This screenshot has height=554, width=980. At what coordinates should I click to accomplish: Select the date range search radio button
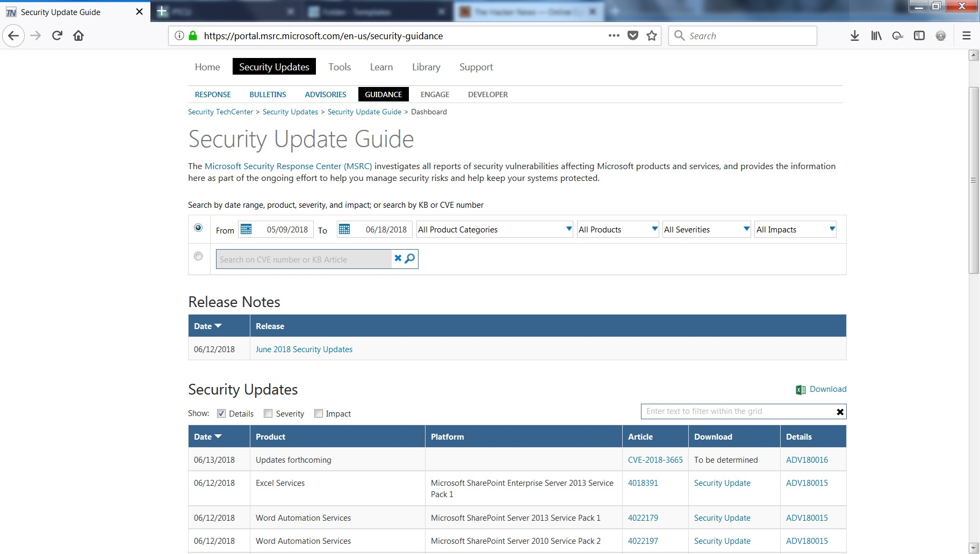198,228
